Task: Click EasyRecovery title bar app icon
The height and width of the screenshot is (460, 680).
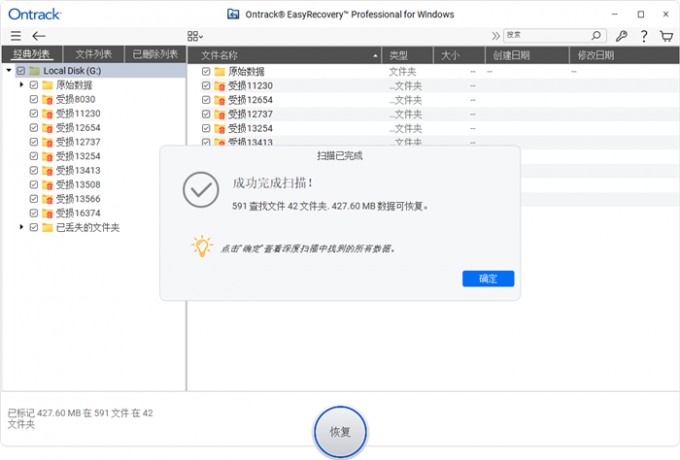Action: coord(233,14)
